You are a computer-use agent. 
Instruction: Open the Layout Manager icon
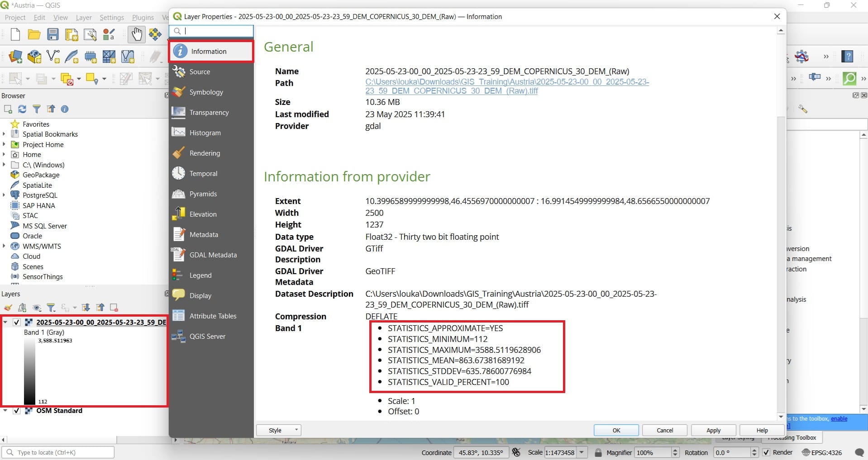[90, 34]
